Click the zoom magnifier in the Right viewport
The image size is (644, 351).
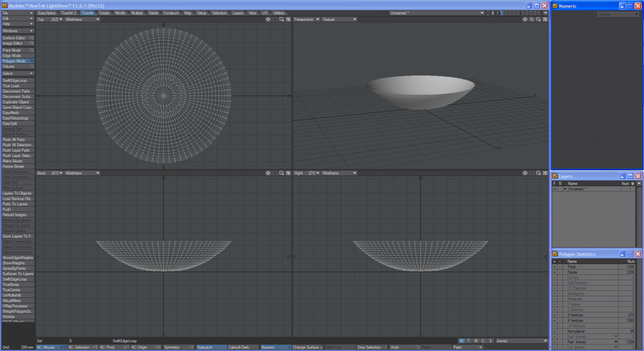pyautogui.click(x=538, y=173)
